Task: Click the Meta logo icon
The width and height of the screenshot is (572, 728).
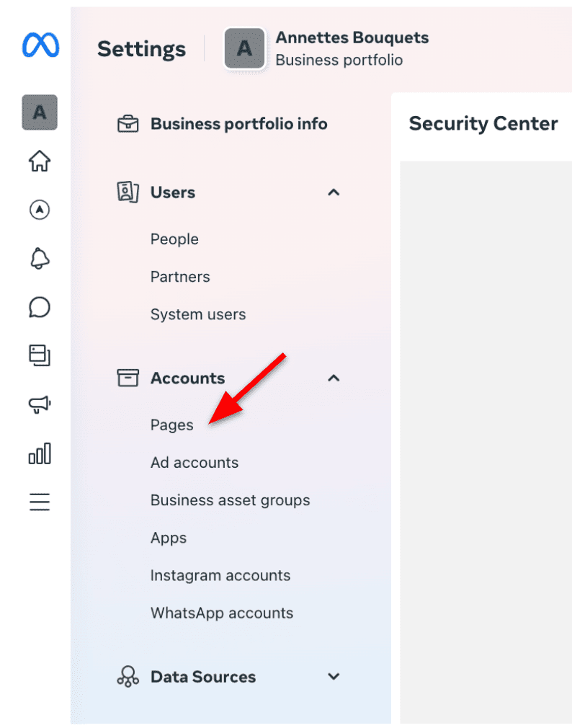Action: click(x=40, y=45)
